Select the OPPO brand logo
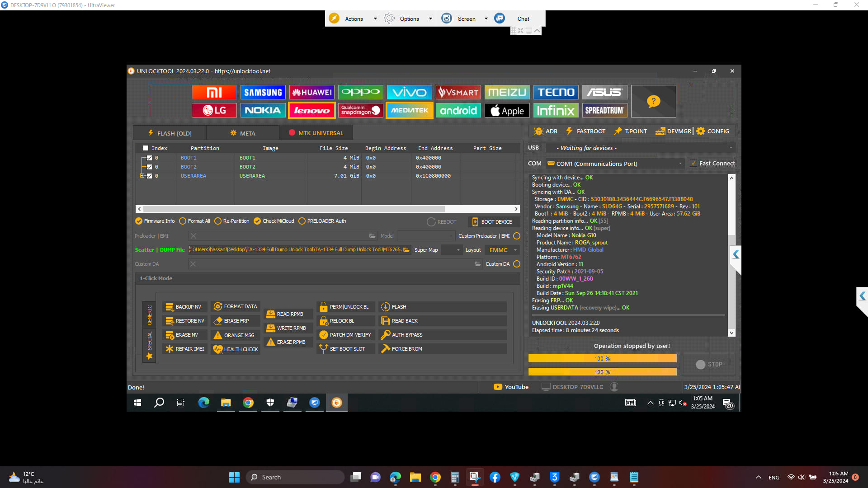The height and width of the screenshot is (488, 868). (x=361, y=92)
